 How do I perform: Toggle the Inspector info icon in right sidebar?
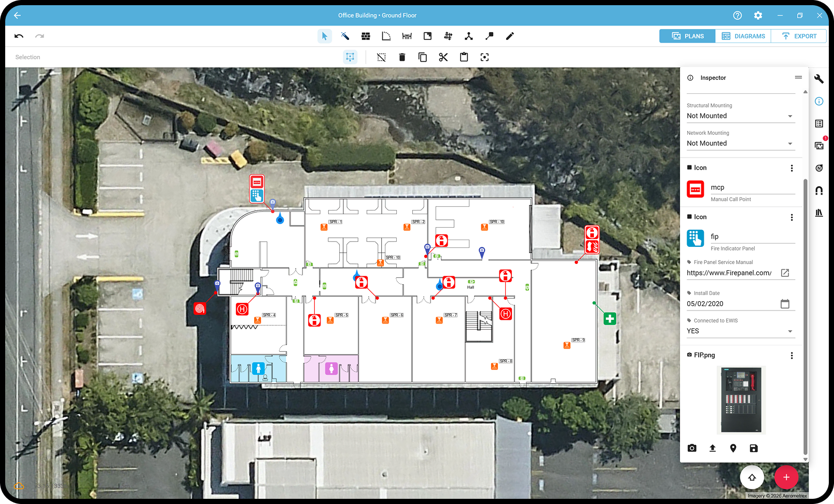(819, 101)
